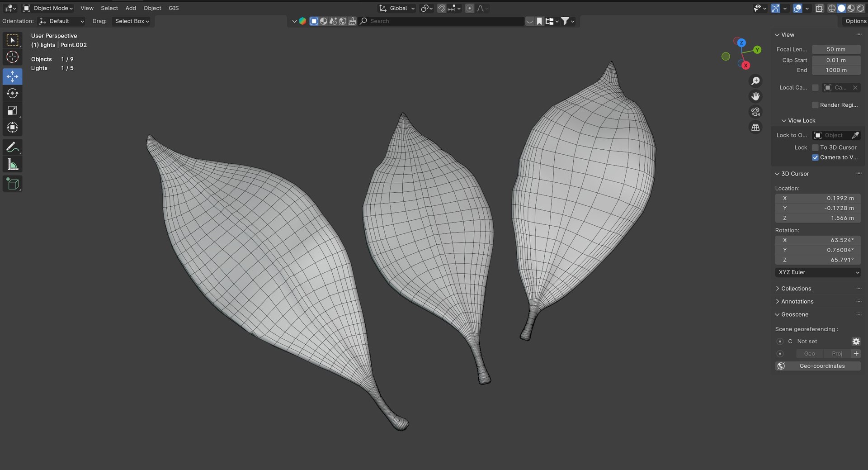Viewport: 868px width, 470px height.
Task: Activate the Scale tool
Action: [12, 110]
